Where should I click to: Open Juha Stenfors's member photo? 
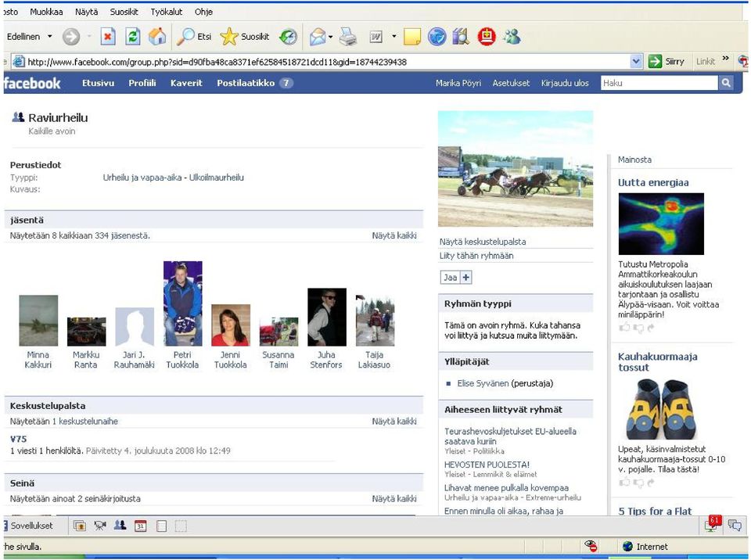327,317
